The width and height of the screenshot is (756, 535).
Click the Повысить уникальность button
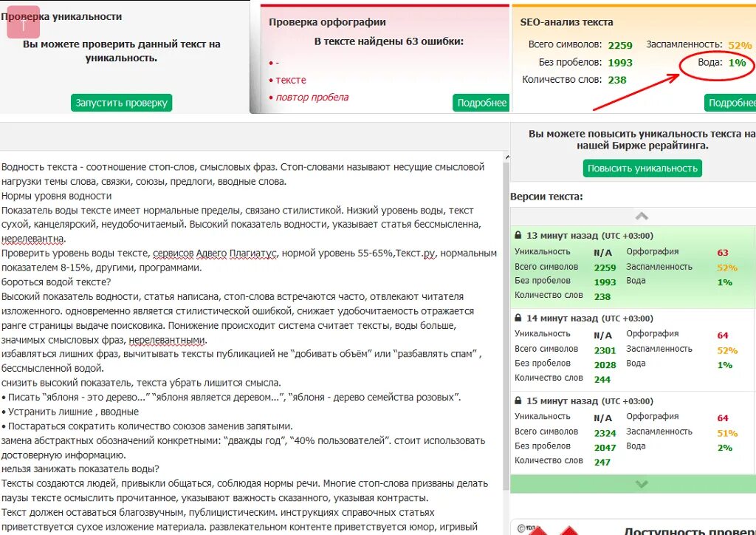(x=642, y=168)
